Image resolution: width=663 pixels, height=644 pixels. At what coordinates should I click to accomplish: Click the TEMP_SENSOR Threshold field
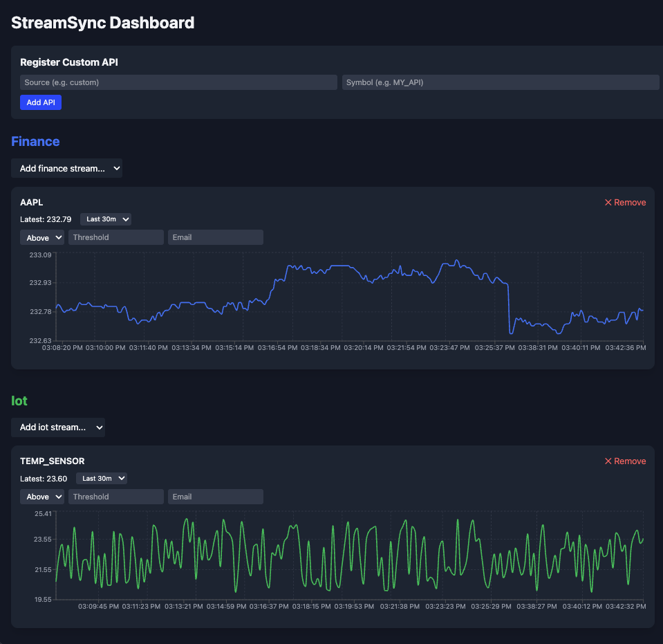(116, 497)
